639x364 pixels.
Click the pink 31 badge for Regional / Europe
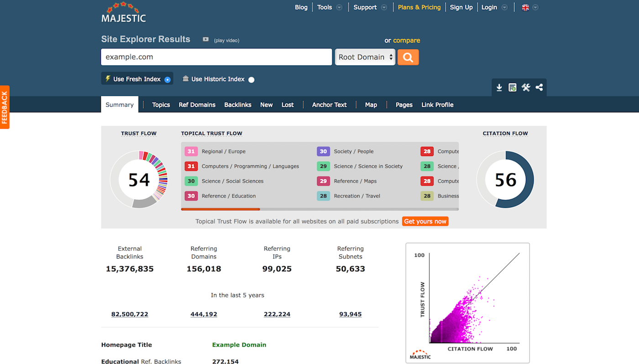[191, 151]
